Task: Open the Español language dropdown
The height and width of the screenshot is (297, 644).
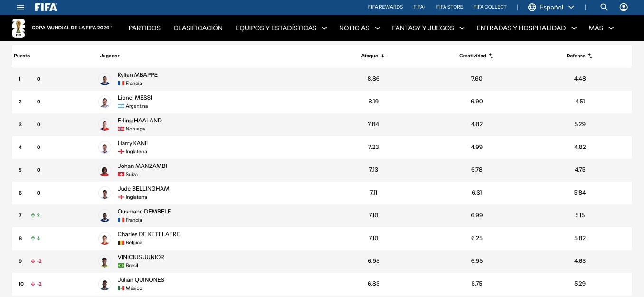Action: (x=551, y=7)
